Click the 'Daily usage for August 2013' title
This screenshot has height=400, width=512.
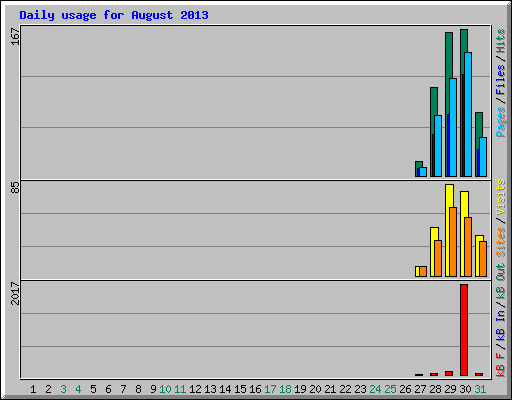point(114,16)
